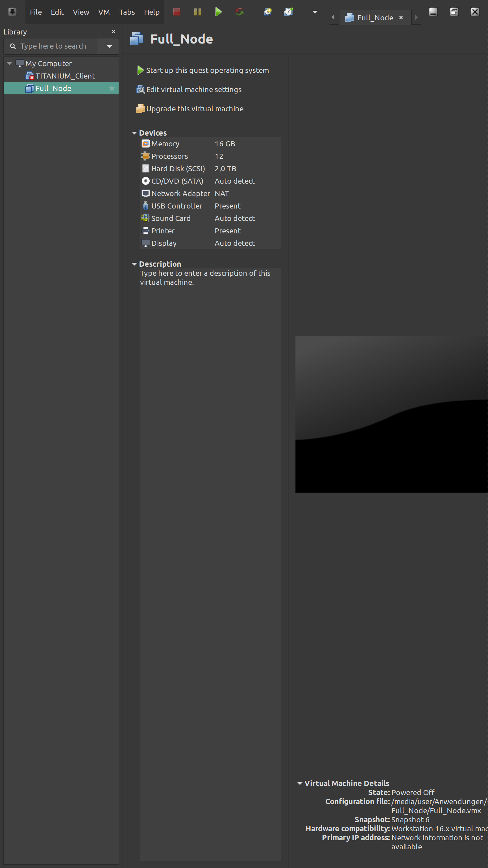
Task: Click the settings icon beside Edit virtual machine
Action: pos(140,90)
